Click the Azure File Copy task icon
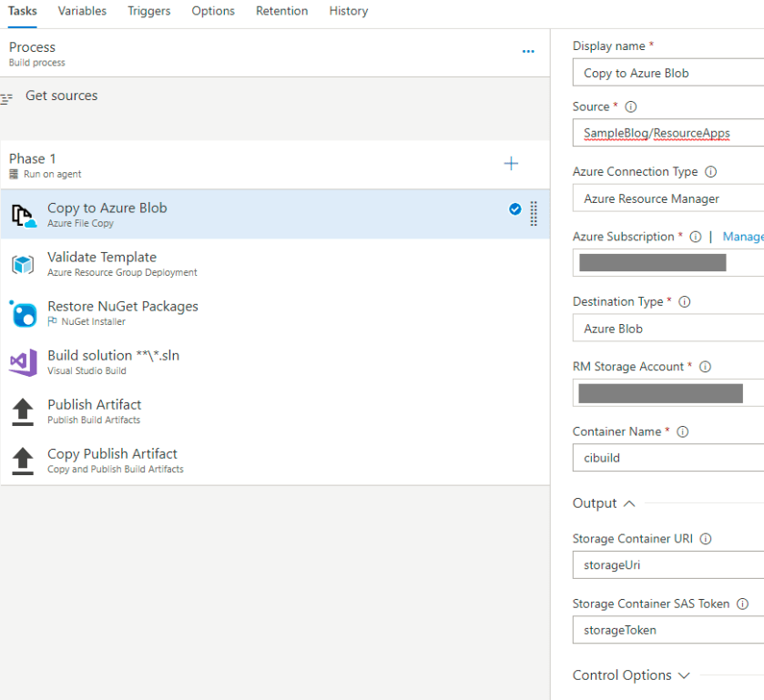Image resolution: width=764 pixels, height=700 pixels. coord(23,216)
